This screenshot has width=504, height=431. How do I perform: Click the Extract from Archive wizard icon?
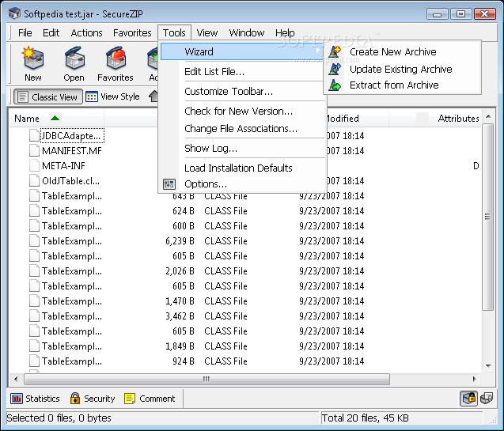click(x=335, y=85)
